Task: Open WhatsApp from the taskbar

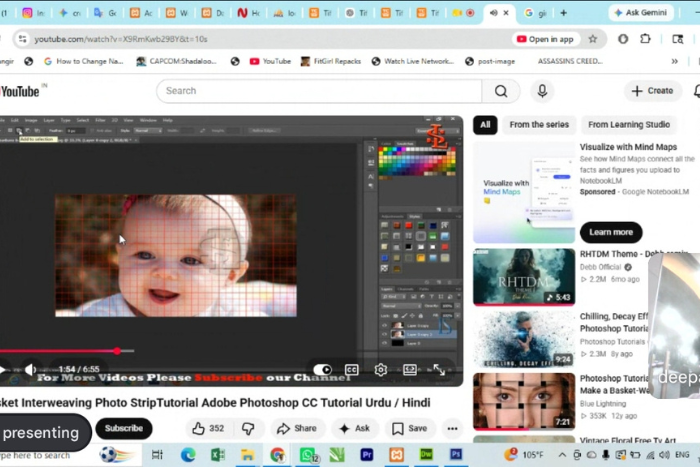Action: coord(308,455)
